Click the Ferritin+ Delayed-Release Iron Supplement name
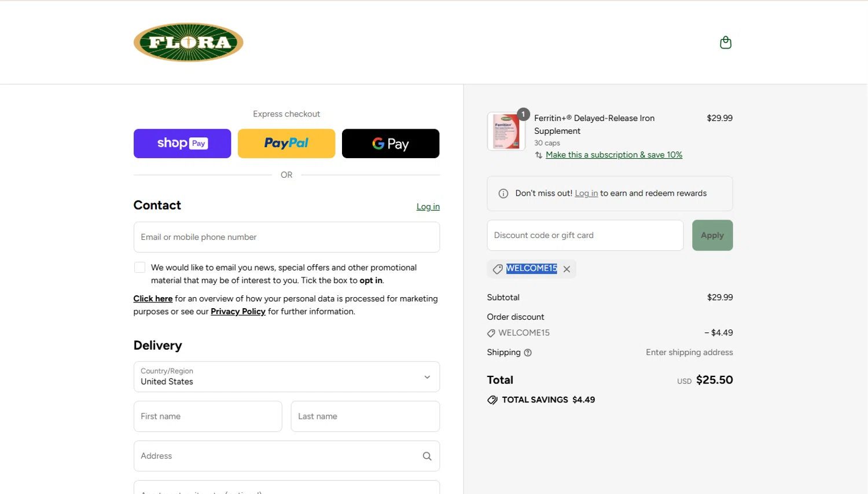Image resolution: width=868 pixels, height=494 pixels. (594, 125)
